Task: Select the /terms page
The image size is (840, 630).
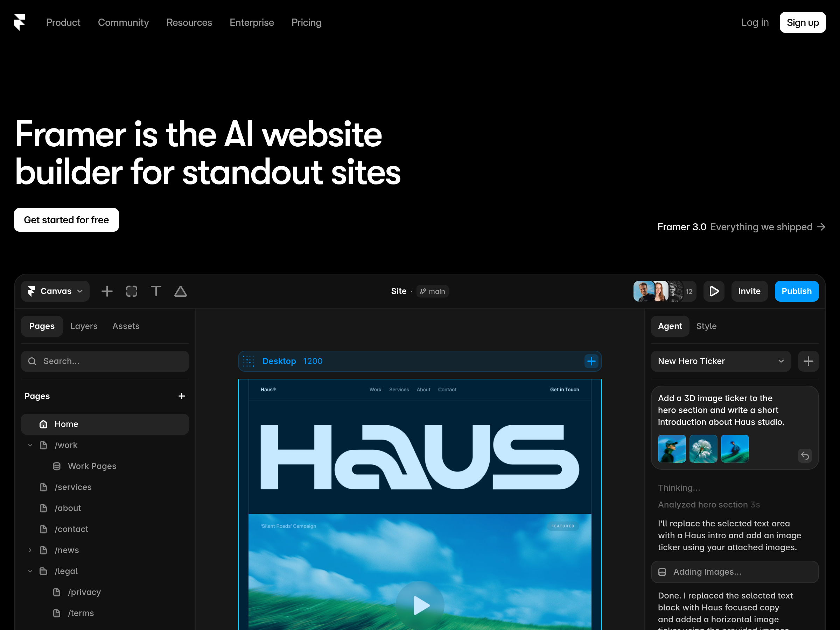Action: [81, 613]
